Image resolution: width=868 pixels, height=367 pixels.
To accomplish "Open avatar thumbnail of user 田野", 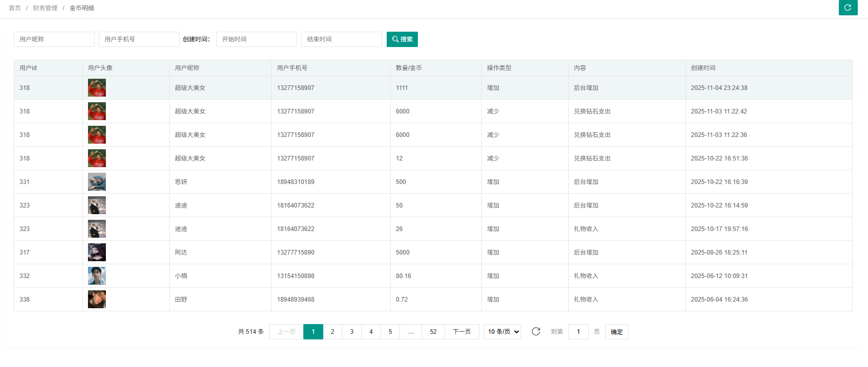I will (97, 300).
